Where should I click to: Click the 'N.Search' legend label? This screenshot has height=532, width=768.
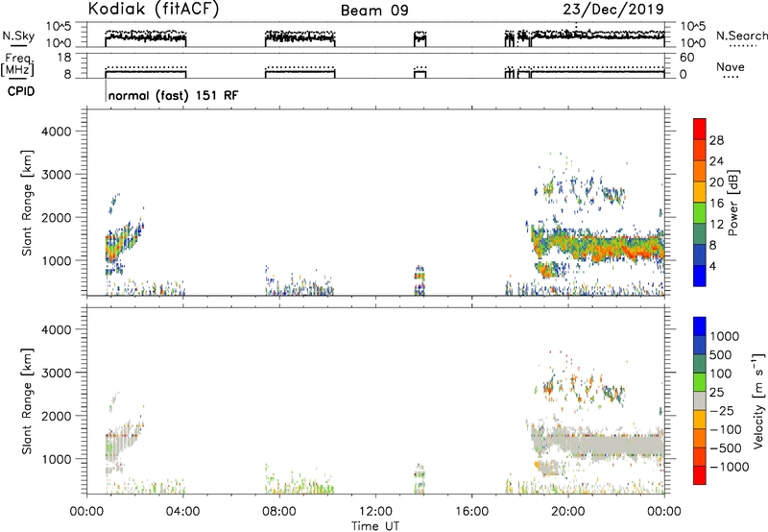(x=741, y=36)
